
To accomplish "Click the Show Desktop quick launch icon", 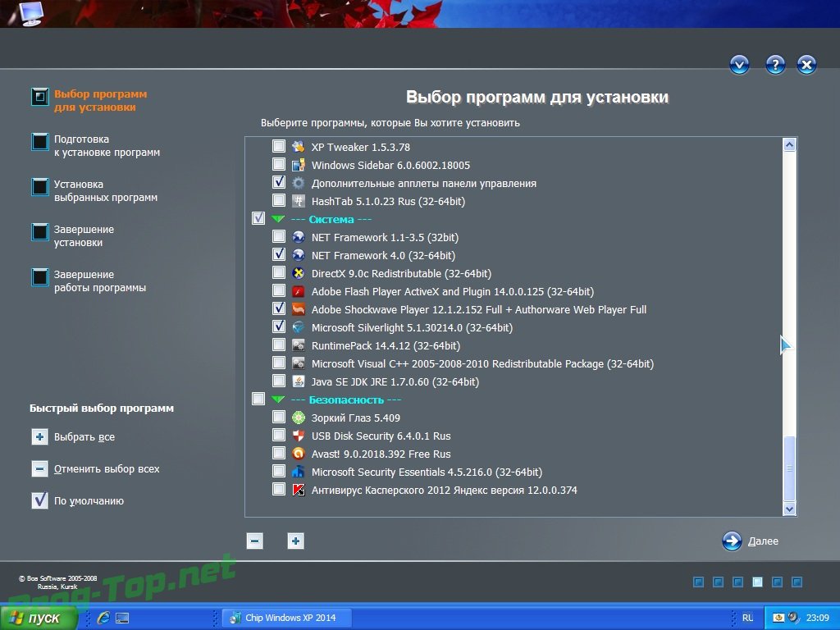I will [122, 619].
